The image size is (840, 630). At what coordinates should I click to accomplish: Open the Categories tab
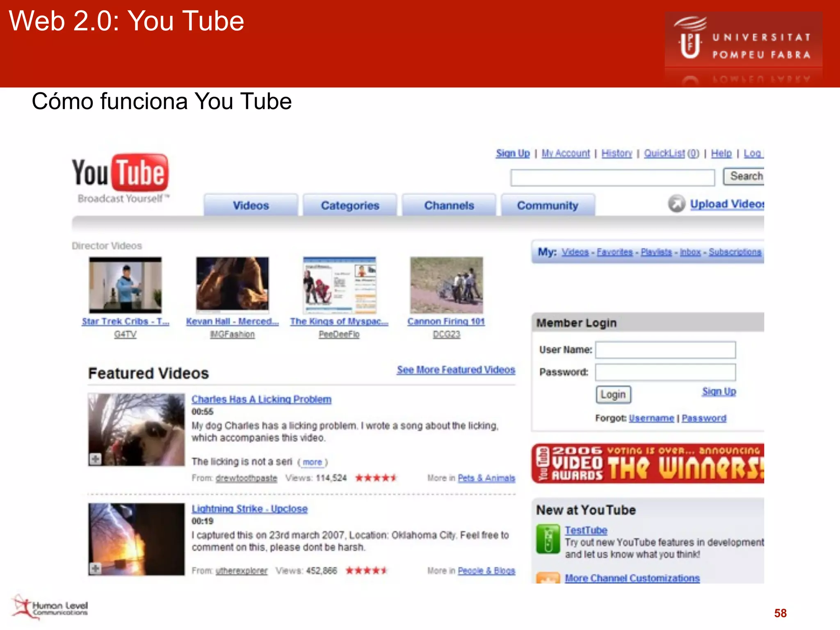coord(350,205)
